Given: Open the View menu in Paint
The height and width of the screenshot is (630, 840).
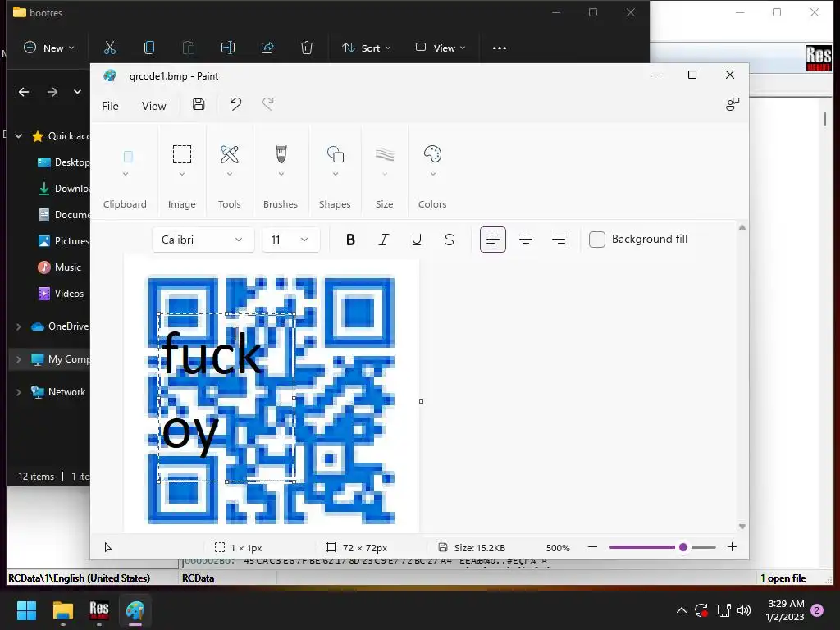Looking at the screenshot, I should [x=153, y=106].
